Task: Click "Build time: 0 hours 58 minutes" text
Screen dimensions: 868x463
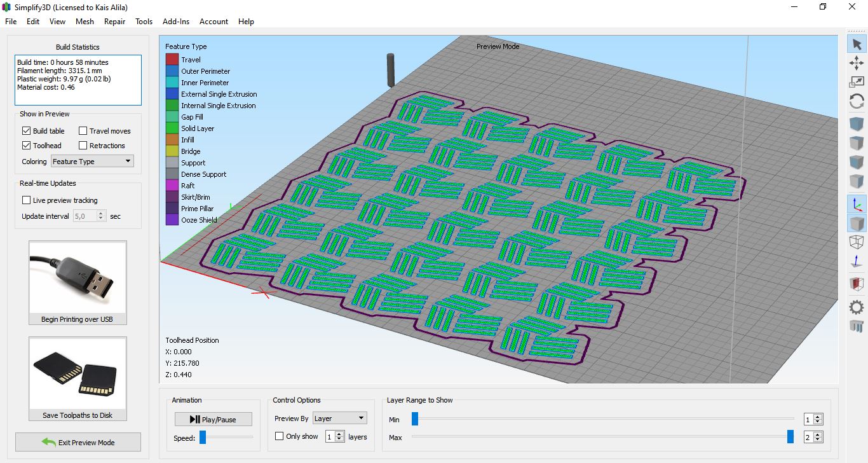Action: click(x=63, y=62)
